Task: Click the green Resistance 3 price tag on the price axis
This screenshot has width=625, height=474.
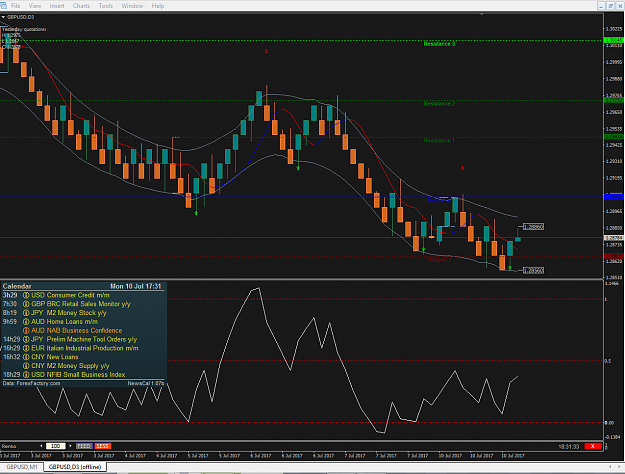Action: 614,40
